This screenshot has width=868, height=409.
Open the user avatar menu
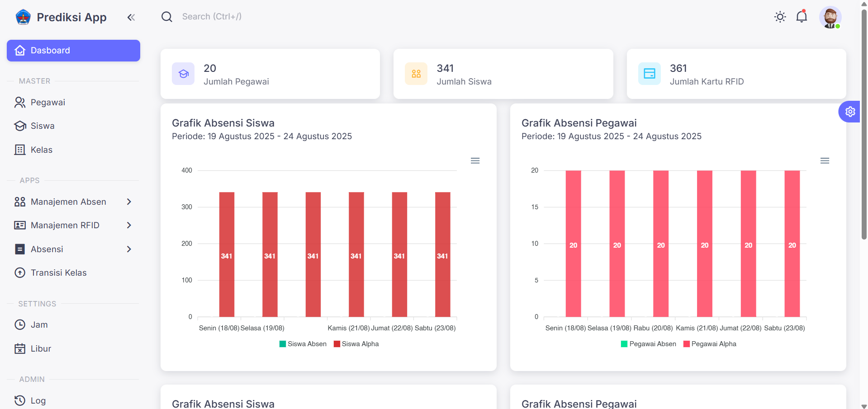pyautogui.click(x=830, y=17)
